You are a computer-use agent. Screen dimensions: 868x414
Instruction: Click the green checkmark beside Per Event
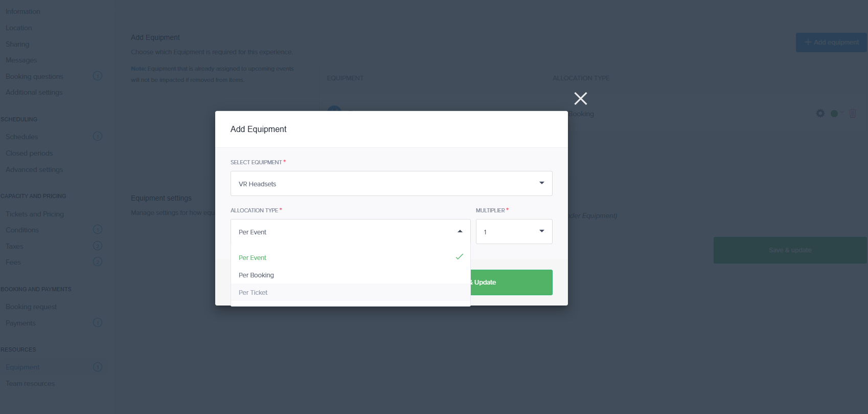pyautogui.click(x=459, y=257)
